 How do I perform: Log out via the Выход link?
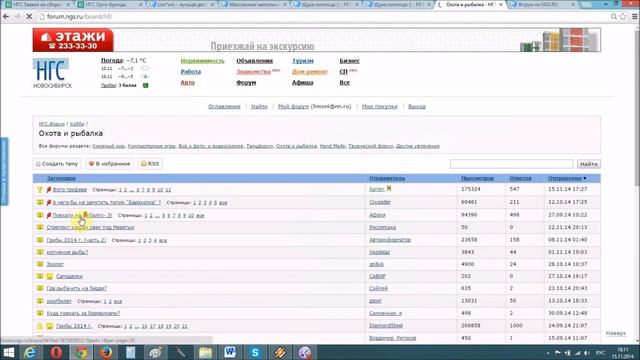tap(417, 107)
